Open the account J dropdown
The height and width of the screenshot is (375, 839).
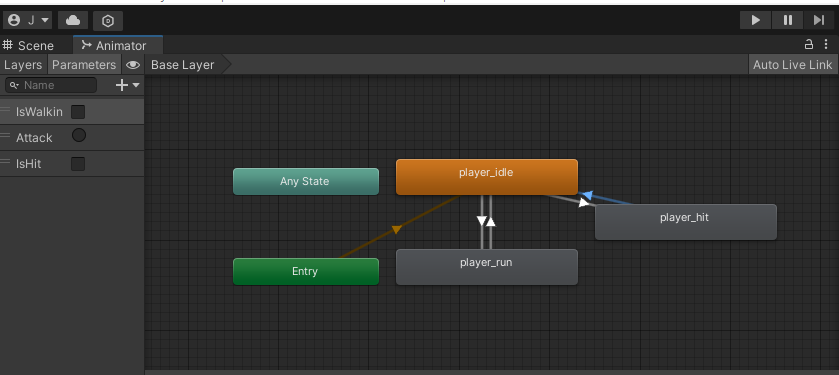click(27, 20)
